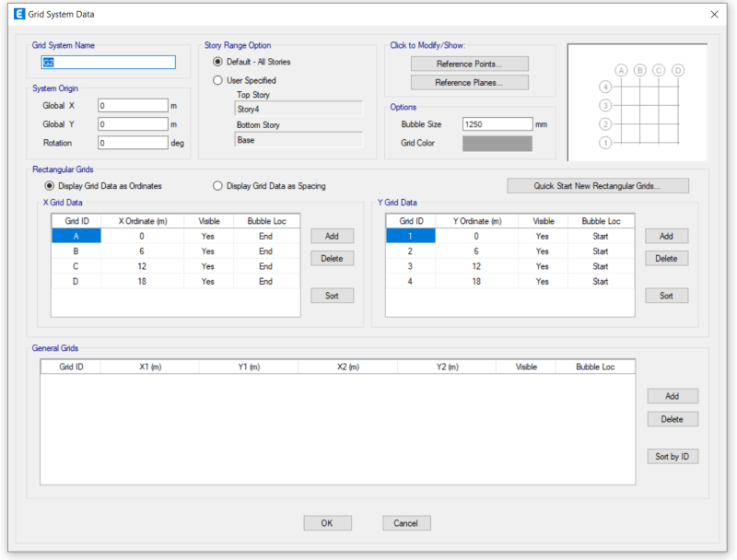Cancel the grid dialog
The image size is (737, 560).
coord(406,523)
